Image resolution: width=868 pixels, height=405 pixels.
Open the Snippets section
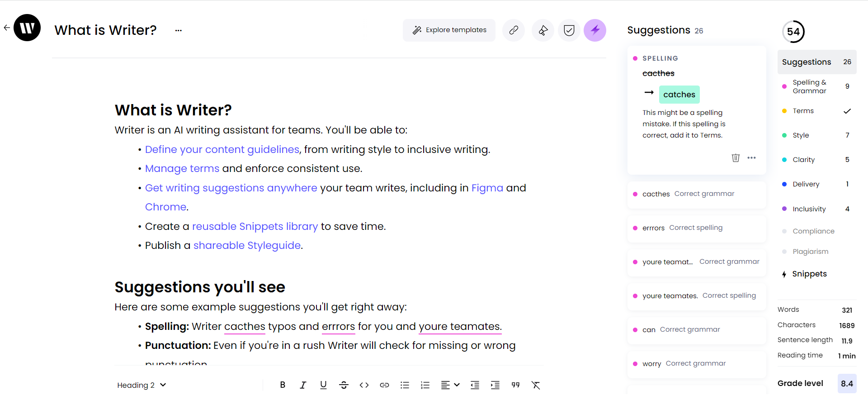pos(809,274)
